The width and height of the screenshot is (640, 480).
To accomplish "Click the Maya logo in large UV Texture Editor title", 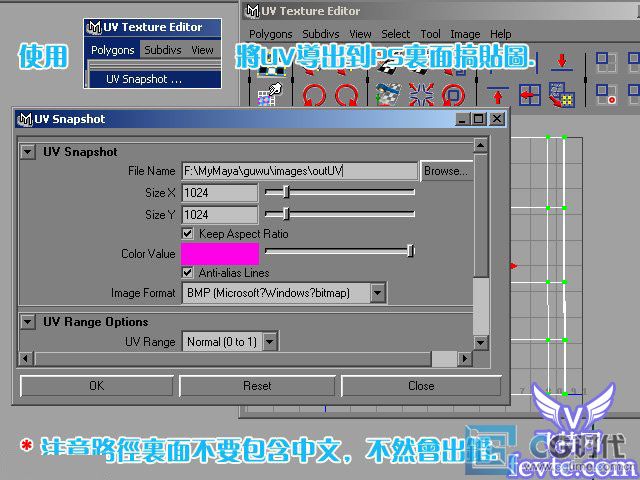I will point(253,11).
